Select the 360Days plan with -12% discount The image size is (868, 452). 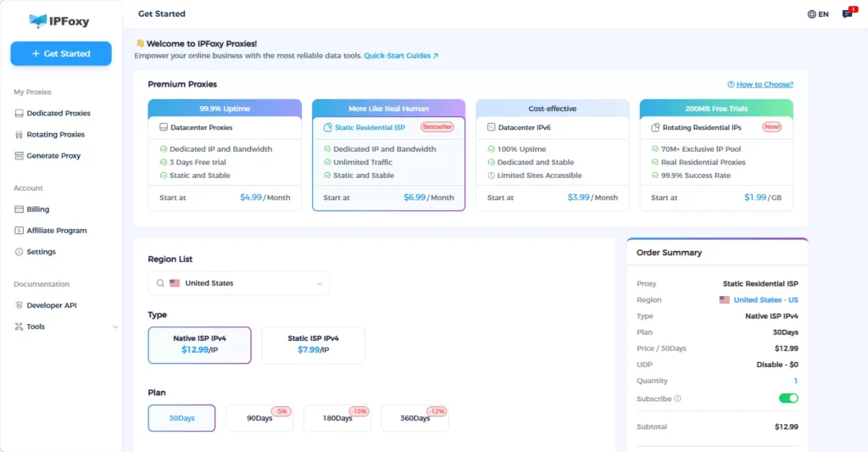pyautogui.click(x=415, y=418)
